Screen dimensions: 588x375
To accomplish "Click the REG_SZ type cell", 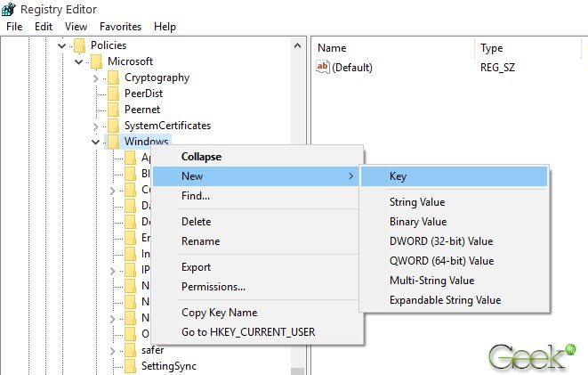I will tap(497, 68).
